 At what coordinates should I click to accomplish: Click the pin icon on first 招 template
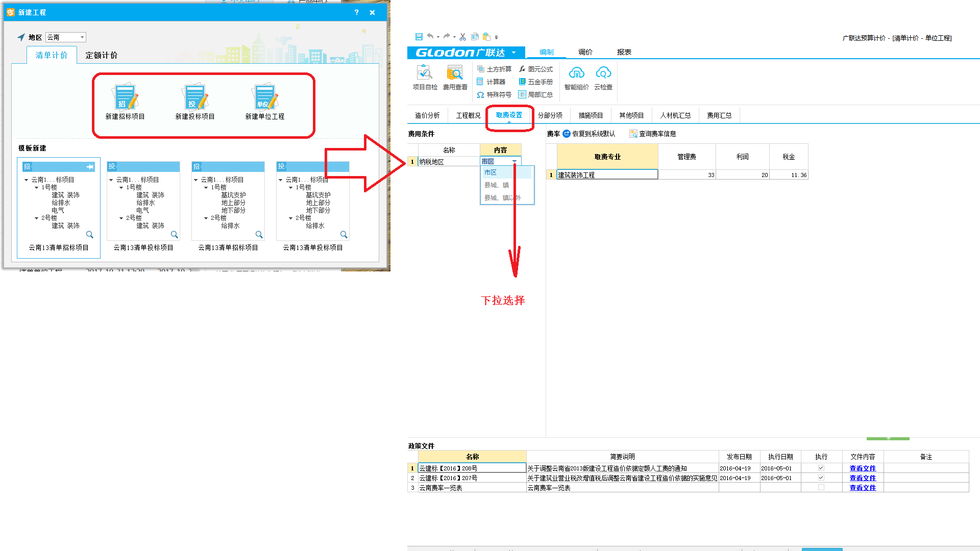(x=90, y=167)
